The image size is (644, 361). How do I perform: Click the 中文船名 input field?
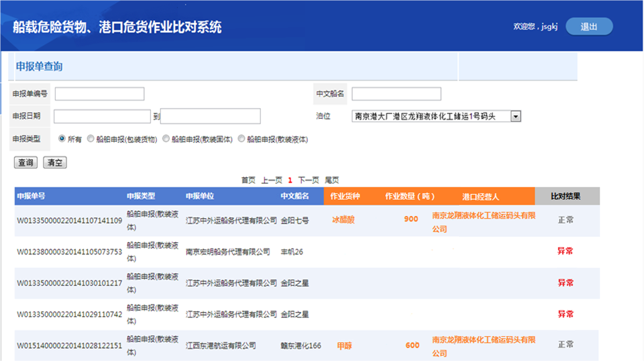pos(396,94)
